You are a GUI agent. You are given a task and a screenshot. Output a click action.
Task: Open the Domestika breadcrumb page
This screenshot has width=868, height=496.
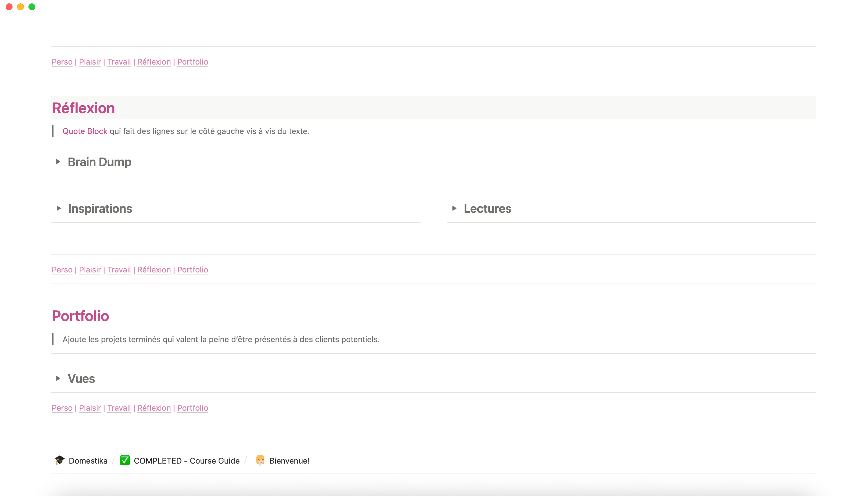pyautogui.click(x=88, y=460)
